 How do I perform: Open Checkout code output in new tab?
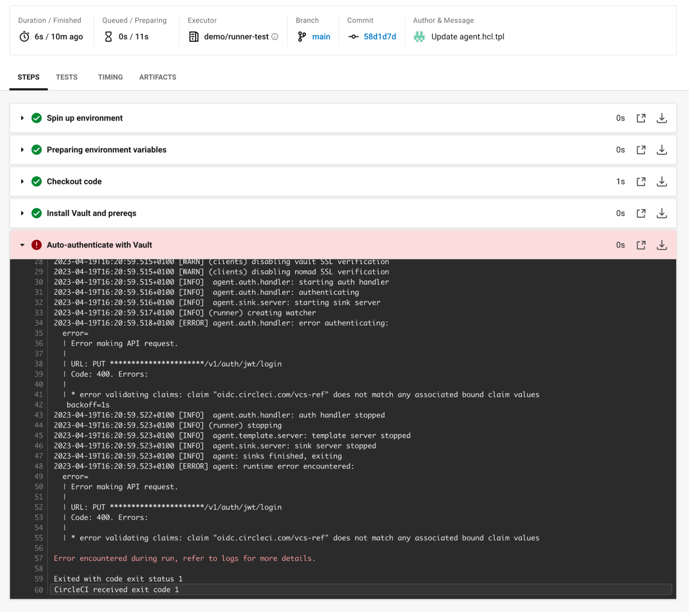[641, 182]
